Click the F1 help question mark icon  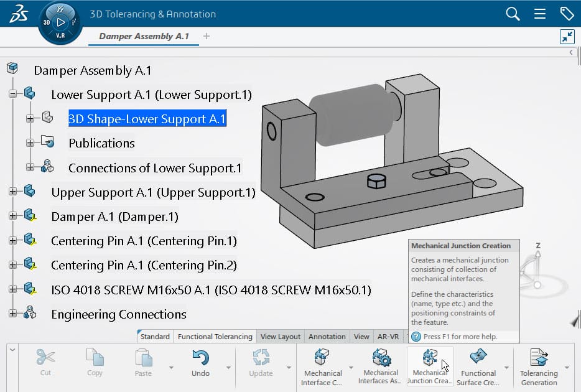416,337
